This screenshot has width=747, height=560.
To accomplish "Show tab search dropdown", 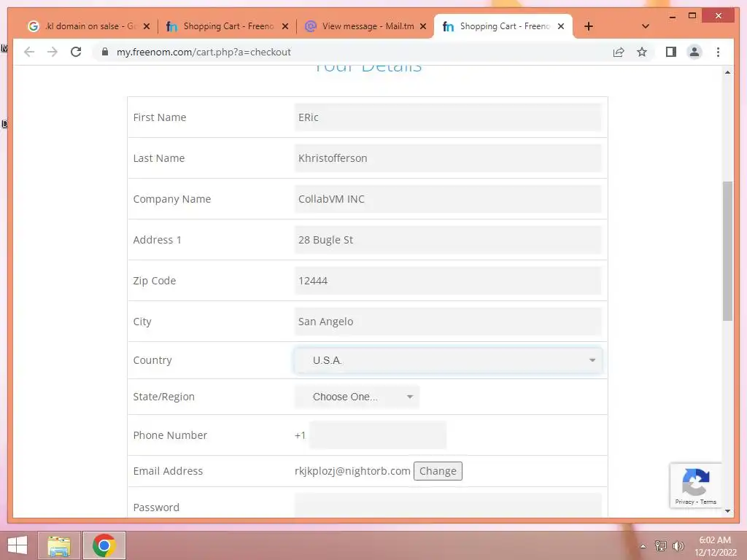I will tap(645, 26).
